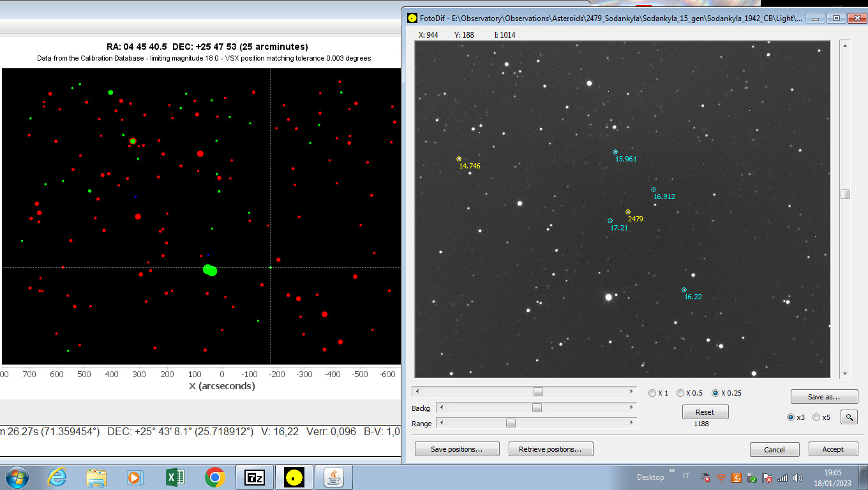Open the Windows Start menu
This screenshot has height=490, width=868.
click(17, 477)
